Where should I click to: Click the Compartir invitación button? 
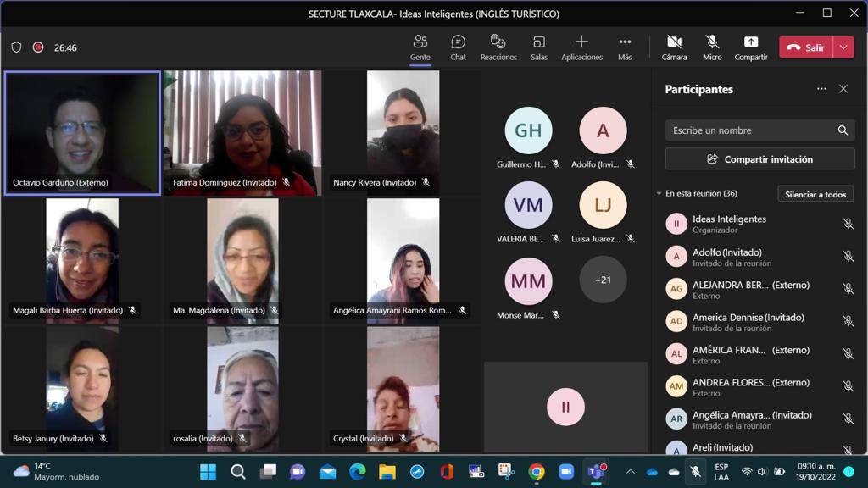tap(759, 159)
